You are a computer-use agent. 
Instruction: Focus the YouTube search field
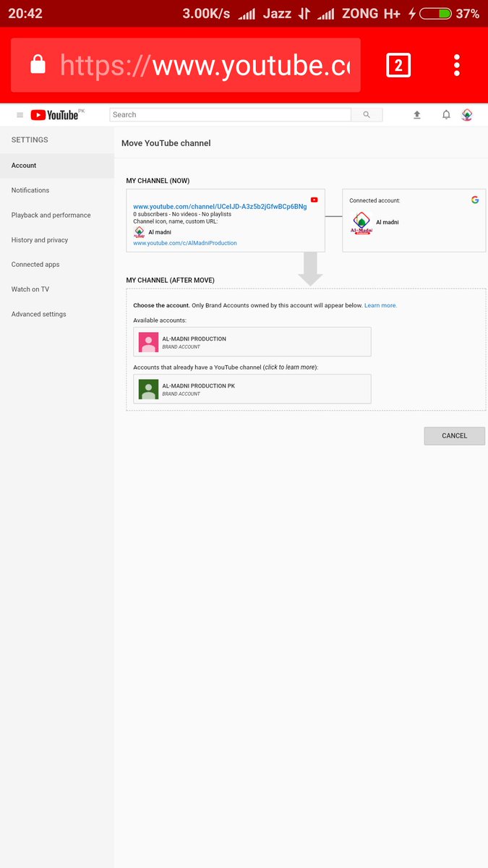click(x=230, y=114)
